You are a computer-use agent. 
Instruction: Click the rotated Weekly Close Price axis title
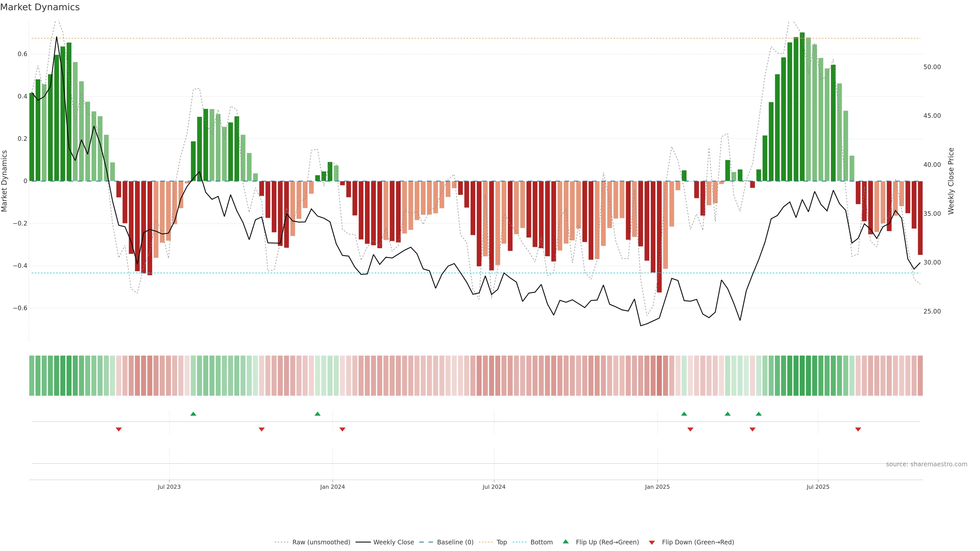coord(951,181)
